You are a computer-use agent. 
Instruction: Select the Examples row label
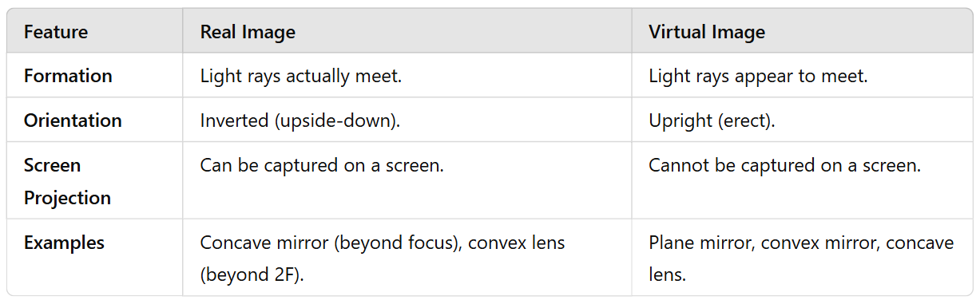click(x=64, y=243)
